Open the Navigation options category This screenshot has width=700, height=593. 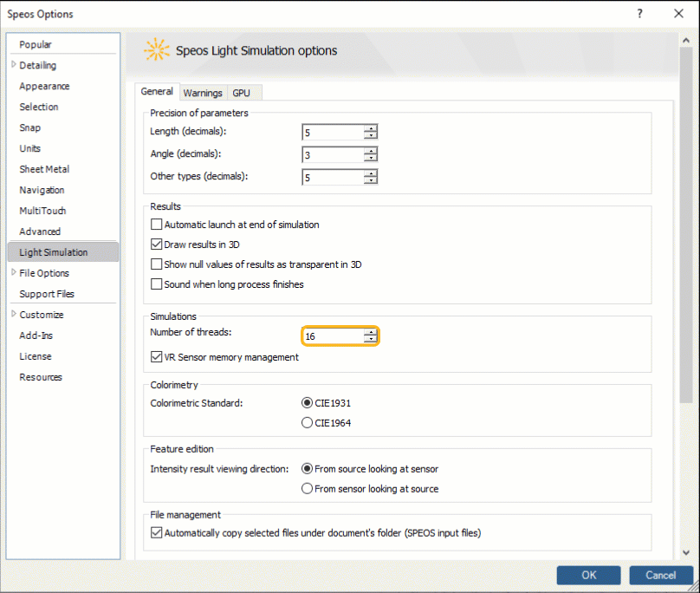(43, 190)
